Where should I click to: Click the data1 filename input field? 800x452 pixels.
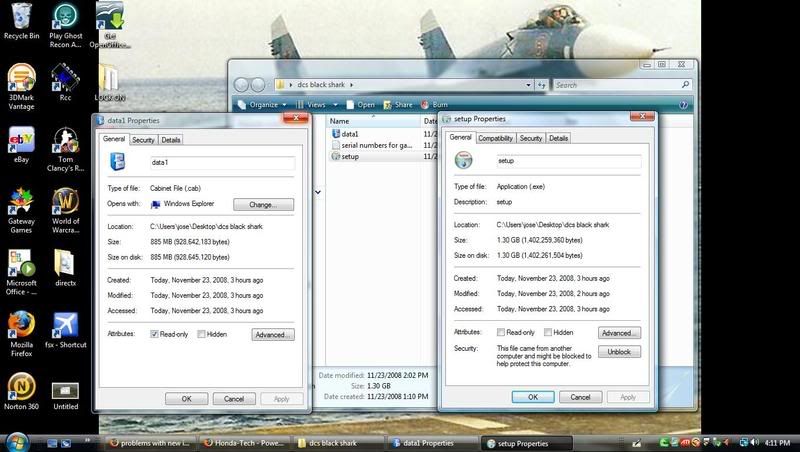tap(222, 163)
